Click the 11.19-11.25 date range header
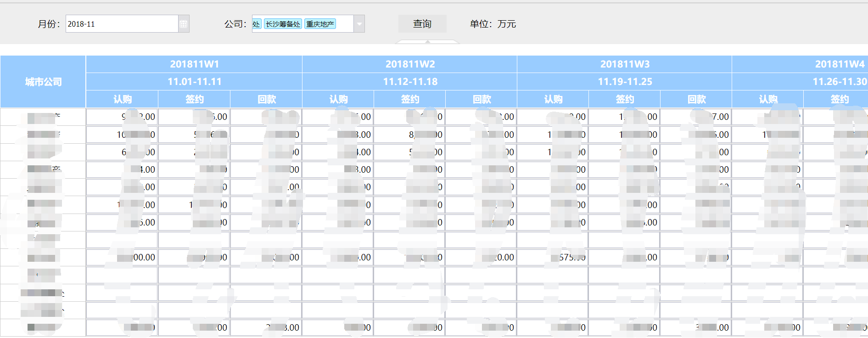This screenshot has height=338, width=868. click(x=625, y=82)
